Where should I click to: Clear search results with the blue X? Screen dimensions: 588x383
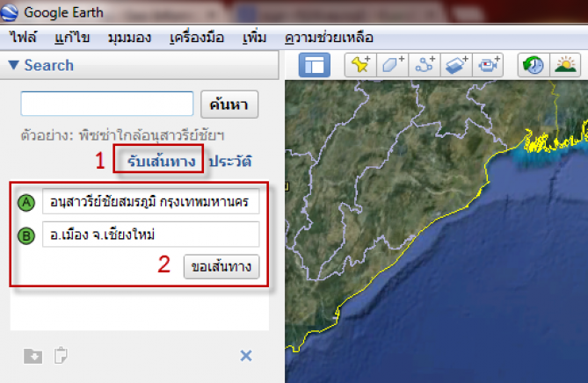(x=246, y=355)
